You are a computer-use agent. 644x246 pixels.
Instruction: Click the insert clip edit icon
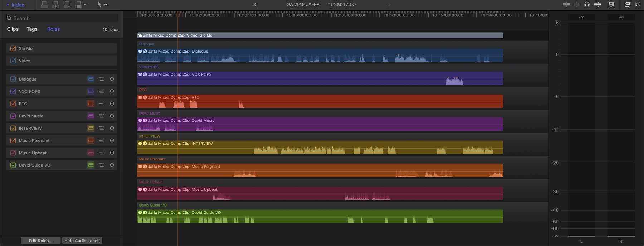click(x=55, y=4)
